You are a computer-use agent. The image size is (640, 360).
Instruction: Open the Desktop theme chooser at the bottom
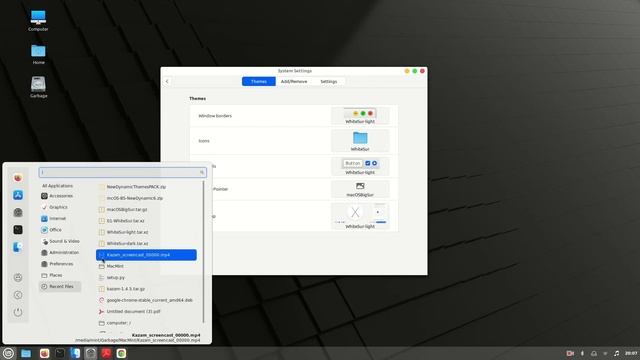tap(360, 216)
